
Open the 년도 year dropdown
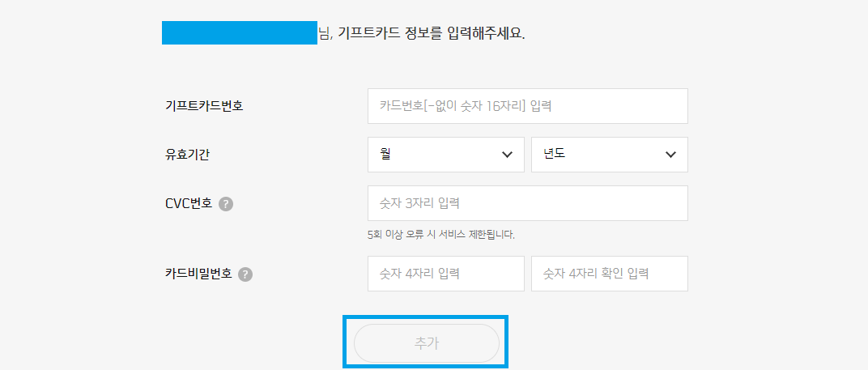tap(610, 155)
